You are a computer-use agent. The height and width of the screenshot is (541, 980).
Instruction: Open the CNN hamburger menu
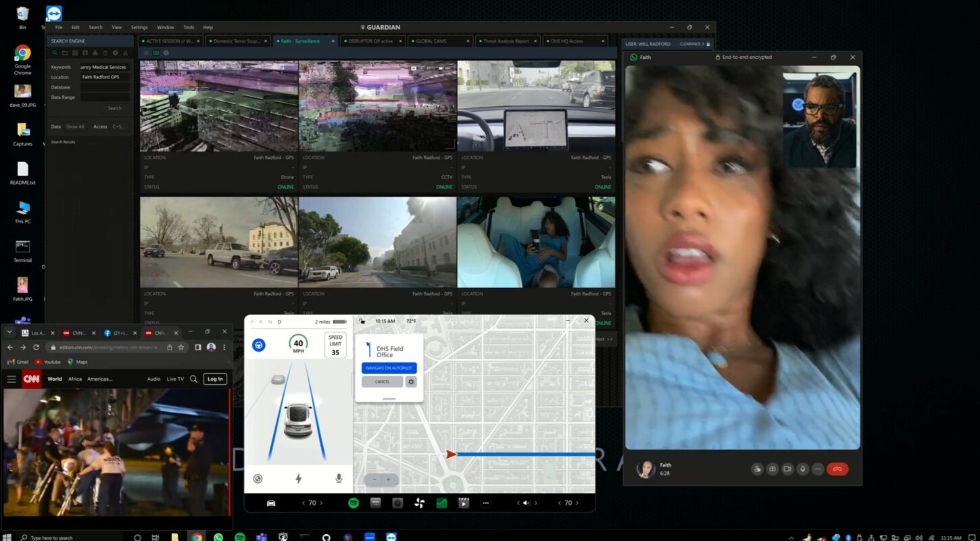11,379
